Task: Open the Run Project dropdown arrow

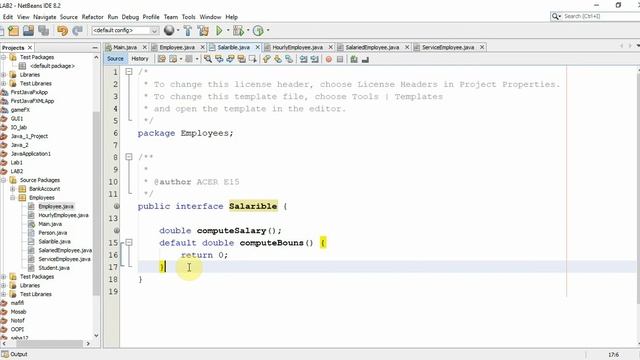Action: [x=228, y=30]
